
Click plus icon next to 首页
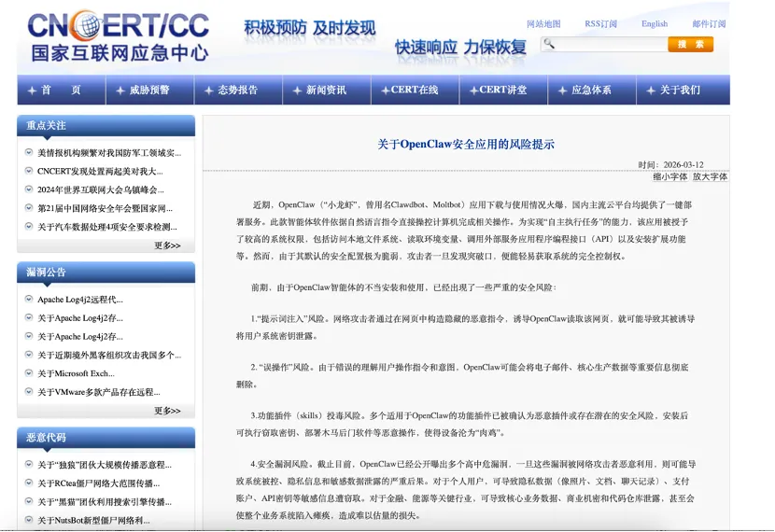[32, 91]
